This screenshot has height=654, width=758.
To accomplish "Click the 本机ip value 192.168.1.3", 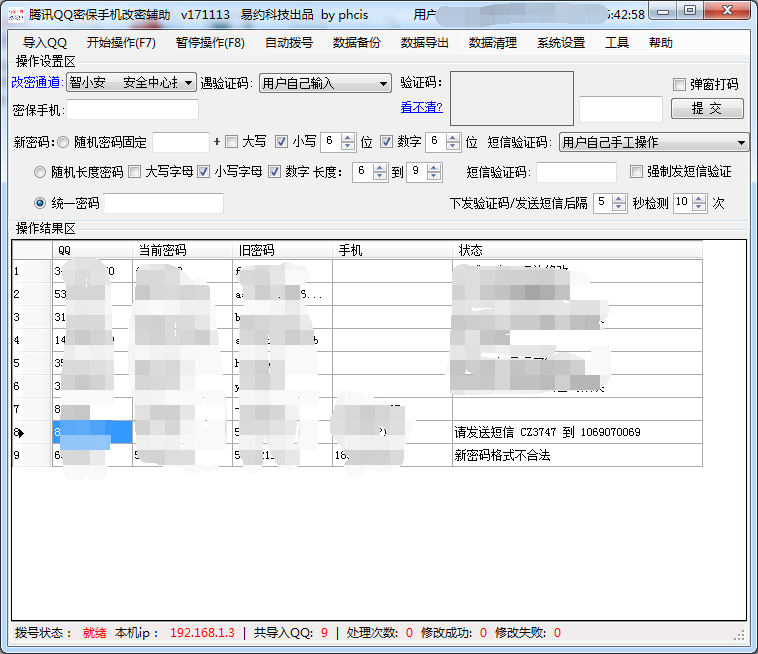I will coord(202,633).
